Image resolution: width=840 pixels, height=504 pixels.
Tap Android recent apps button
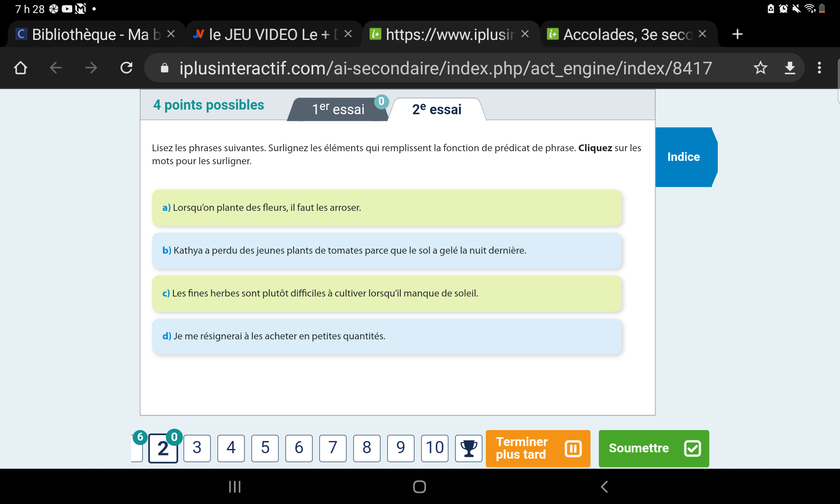click(234, 487)
